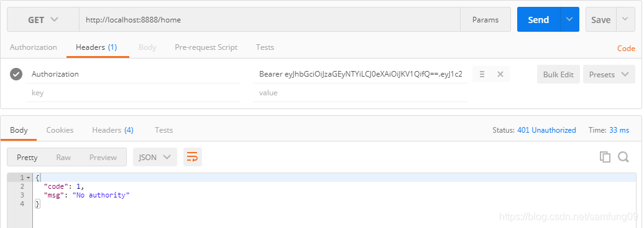Send the request
Image resolution: width=644 pixels, height=228 pixels.
click(538, 19)
